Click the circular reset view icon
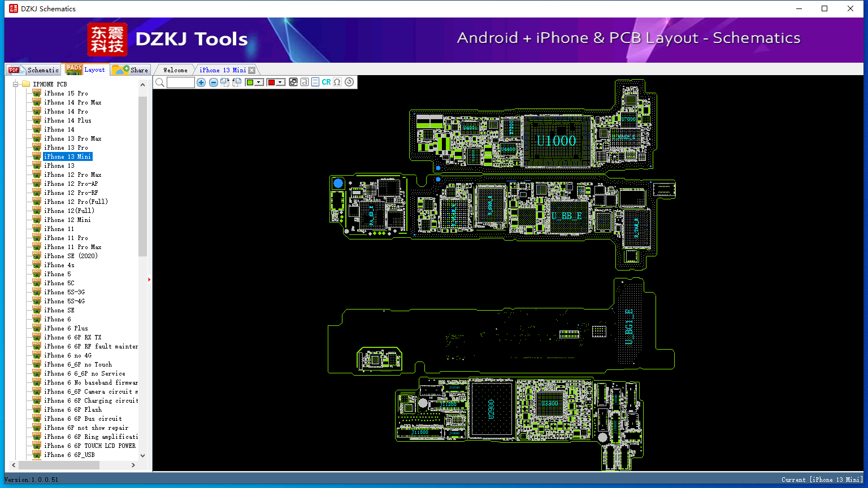This screenshot has height=488, width=868. (349, 82)
